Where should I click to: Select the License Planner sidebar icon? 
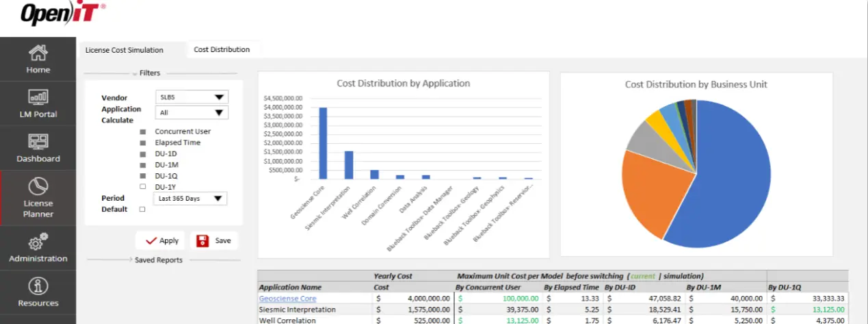[38, 186]
